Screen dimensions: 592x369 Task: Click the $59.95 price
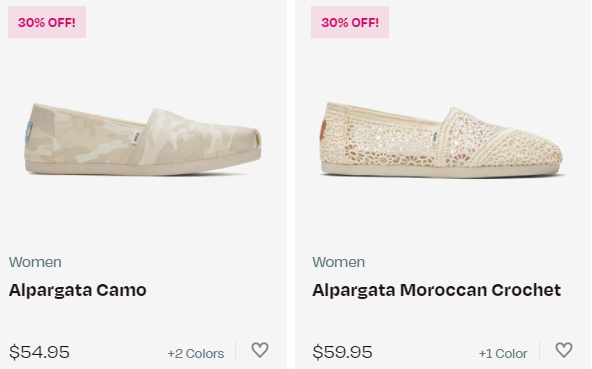click(342, 352)
